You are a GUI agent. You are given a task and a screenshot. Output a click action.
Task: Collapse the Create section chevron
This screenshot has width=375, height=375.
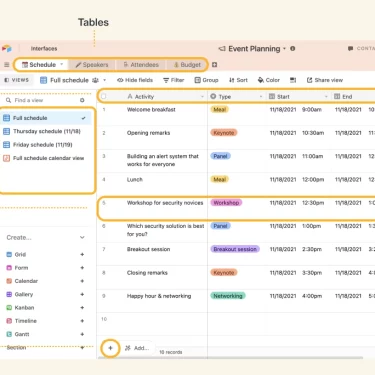pyautogui.click(x=82, y=237)
